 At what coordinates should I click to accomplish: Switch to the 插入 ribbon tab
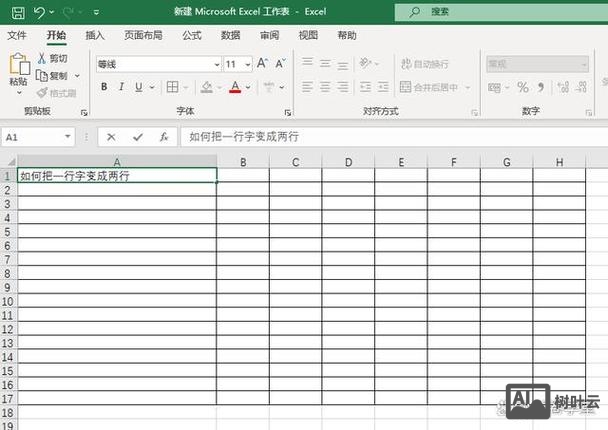(x=95, y=35)
